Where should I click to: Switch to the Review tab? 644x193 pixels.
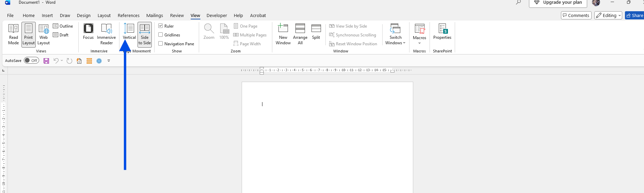click(177, 15)
